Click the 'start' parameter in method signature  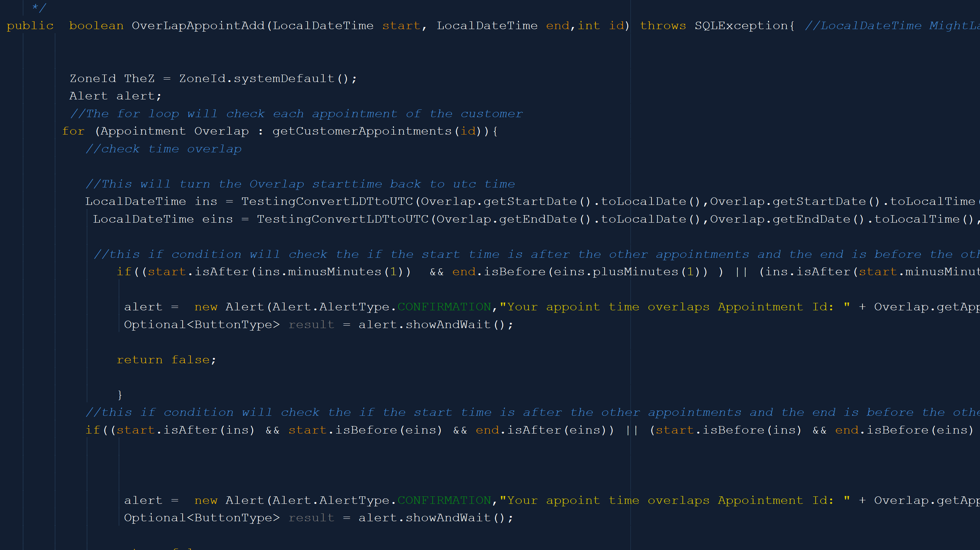(401, 26)
